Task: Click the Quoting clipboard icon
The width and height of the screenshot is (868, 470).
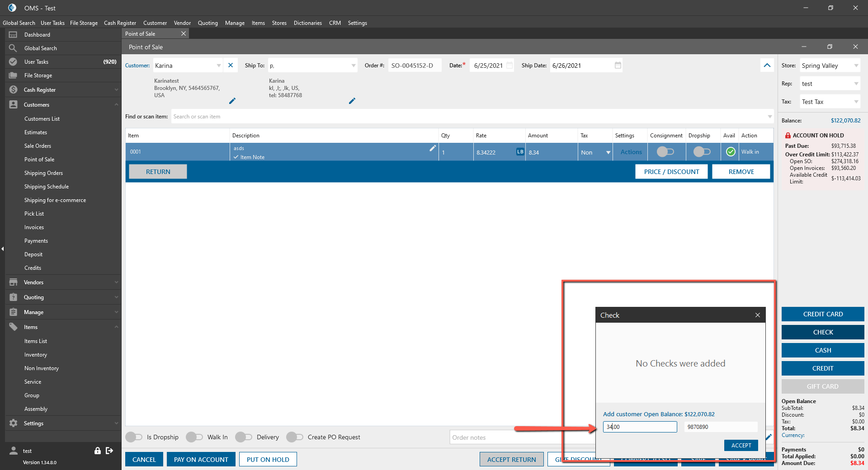Action: click(x=13, y=297)
